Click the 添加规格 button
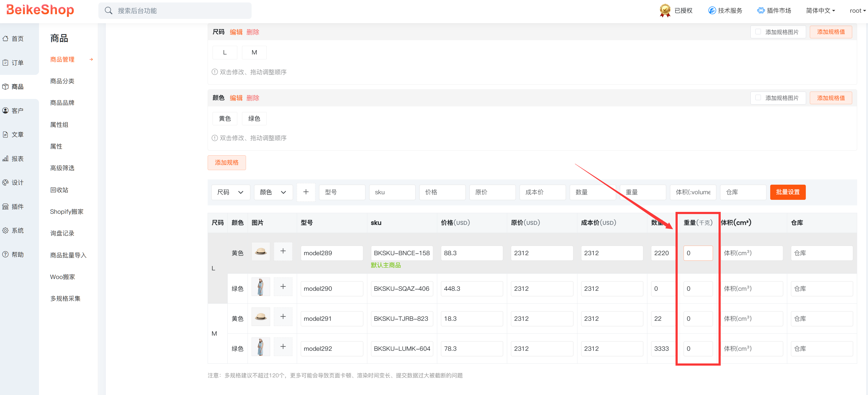868x395 pixels. pos(227,163)
